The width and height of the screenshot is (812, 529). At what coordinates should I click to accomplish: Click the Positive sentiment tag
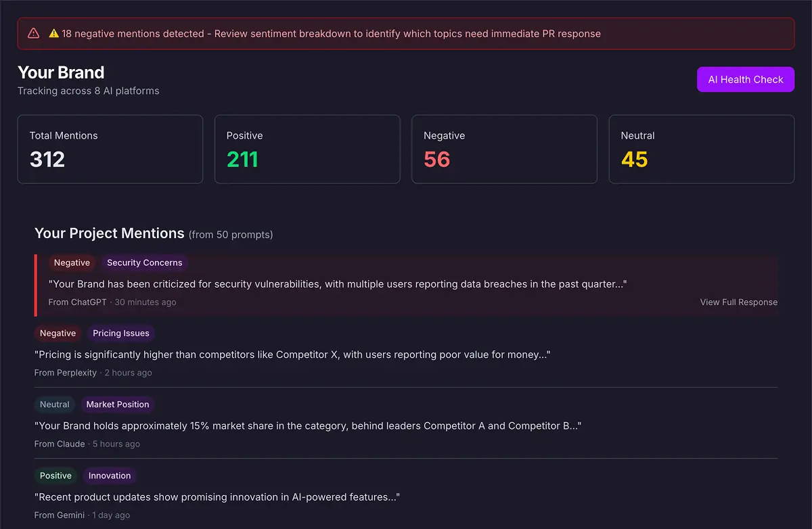[x=55, y=476]
